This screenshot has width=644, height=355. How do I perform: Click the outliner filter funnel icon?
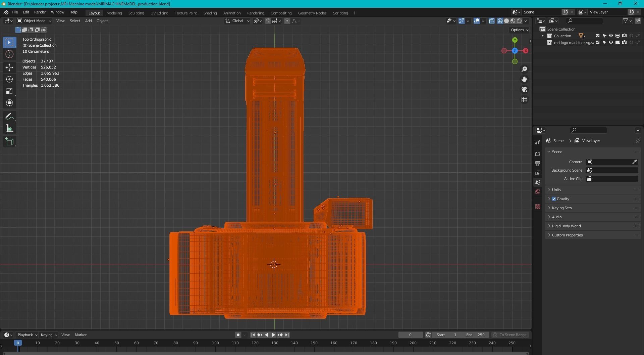(626, 21)
